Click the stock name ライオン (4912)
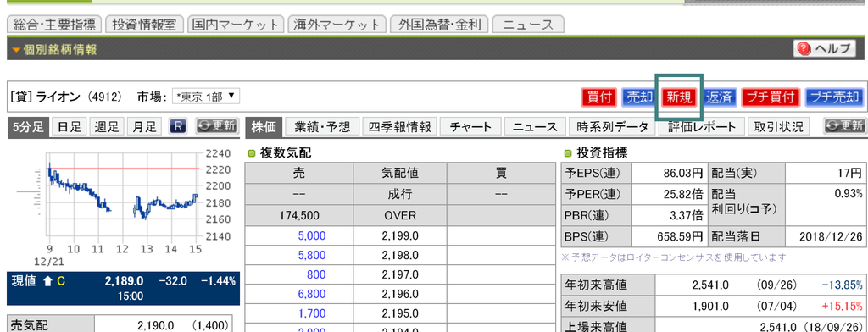This screenshot has width=868, height=332. (x=79, y=97)
